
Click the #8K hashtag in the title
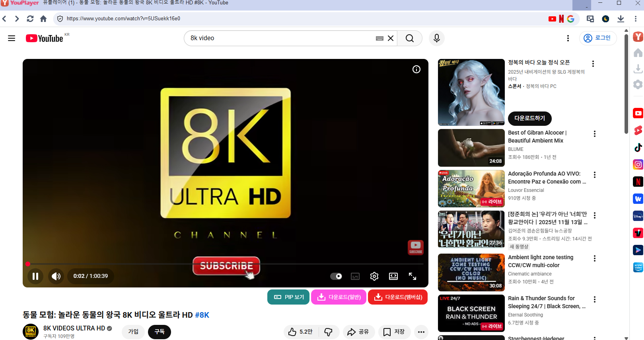click(x=202, y=315)
